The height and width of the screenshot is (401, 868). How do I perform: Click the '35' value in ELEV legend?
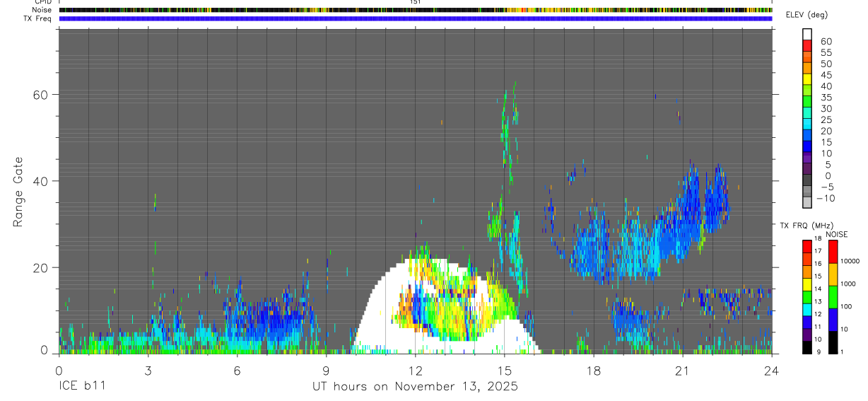click(x=826, y=98)
